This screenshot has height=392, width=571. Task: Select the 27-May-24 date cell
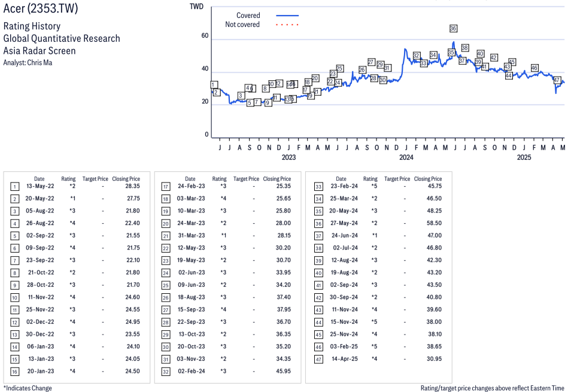pyautogui.click(x=344, y=223)
